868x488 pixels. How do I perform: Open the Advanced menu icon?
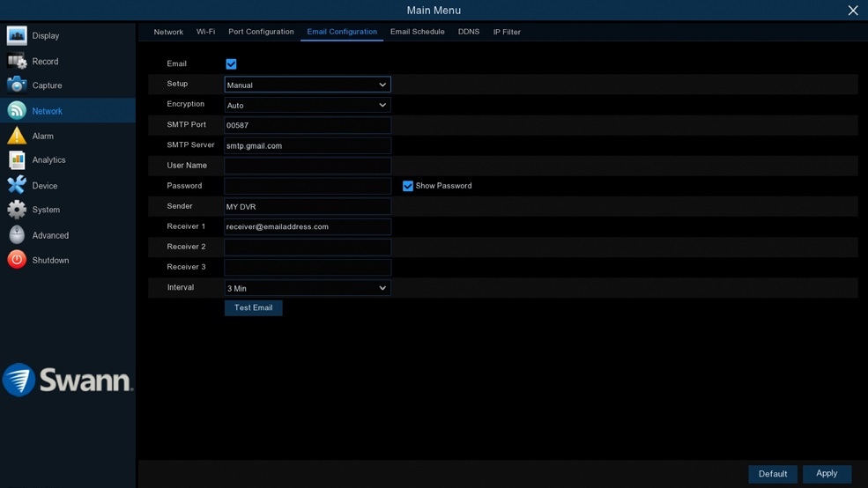pos(17,235)
